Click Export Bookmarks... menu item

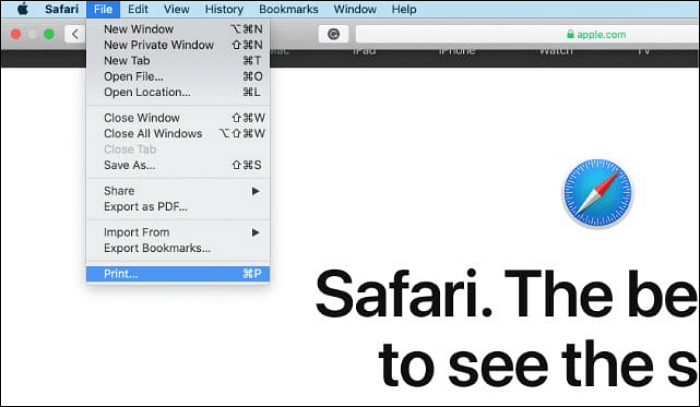[x=157, y=248]
